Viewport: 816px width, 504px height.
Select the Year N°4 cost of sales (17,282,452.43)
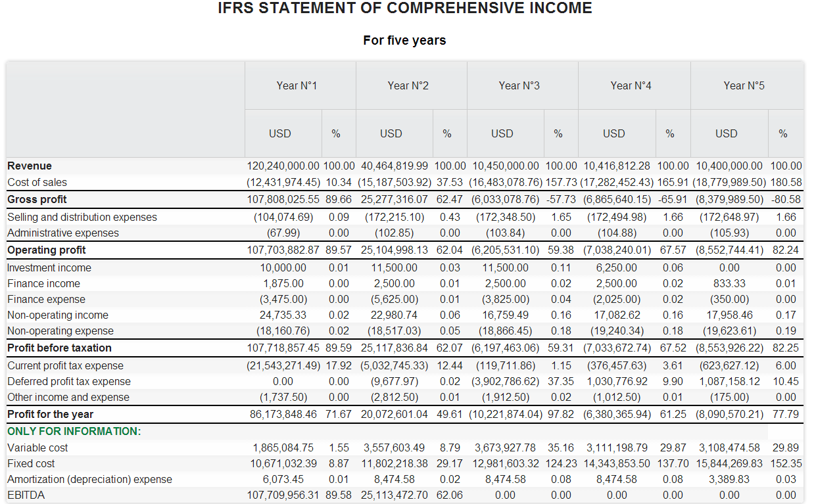click(x=617, y=182)
